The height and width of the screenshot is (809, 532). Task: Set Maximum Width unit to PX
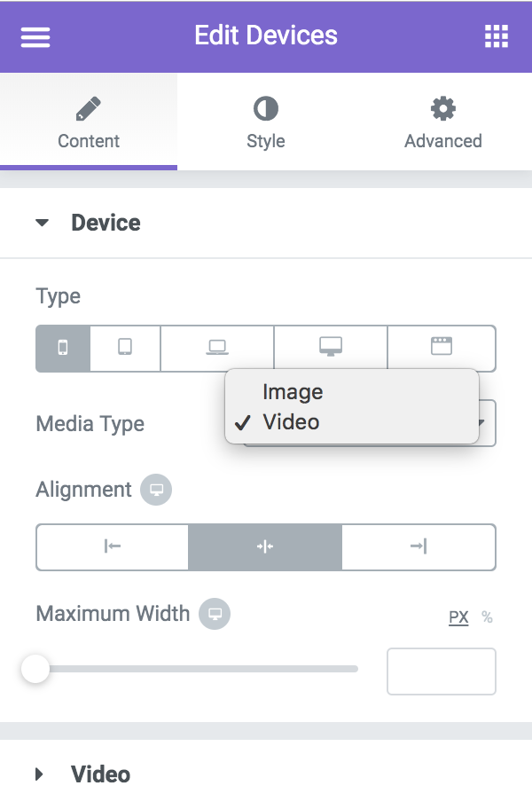(458, 617)
